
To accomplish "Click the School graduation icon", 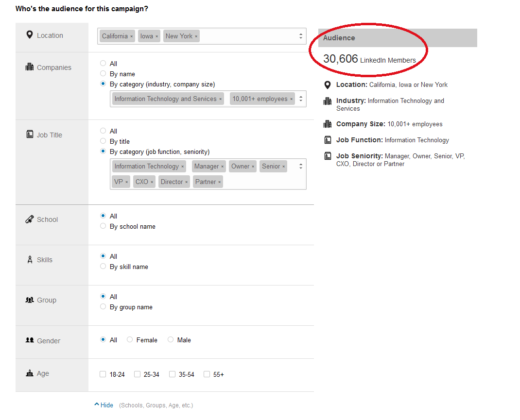I will [x=30, y=219].
